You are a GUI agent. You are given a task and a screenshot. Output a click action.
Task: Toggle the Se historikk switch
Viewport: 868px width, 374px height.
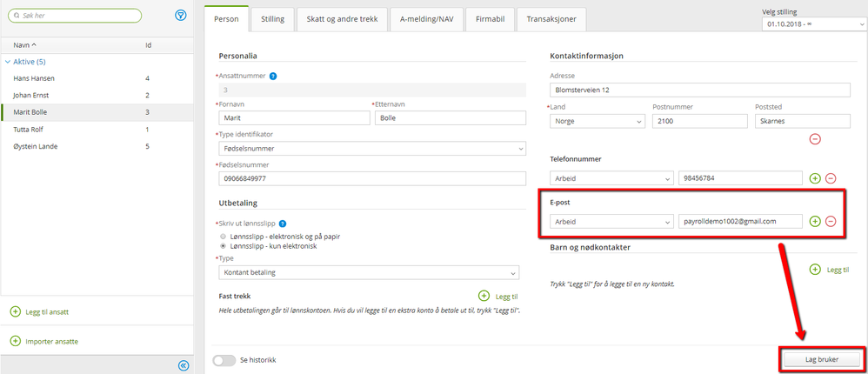pos(224,359)
